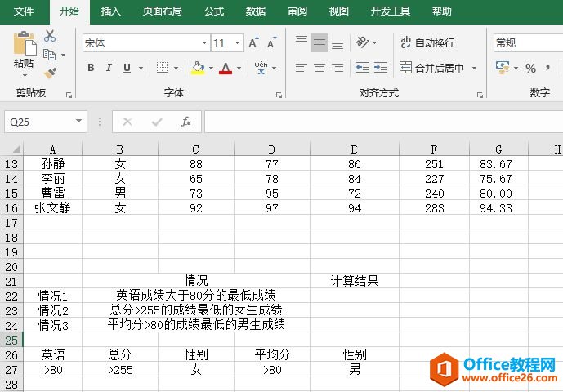563x392 pixels.
Task: Toggle Wrap Text (自动换行)
Action: tap(427, 42)
